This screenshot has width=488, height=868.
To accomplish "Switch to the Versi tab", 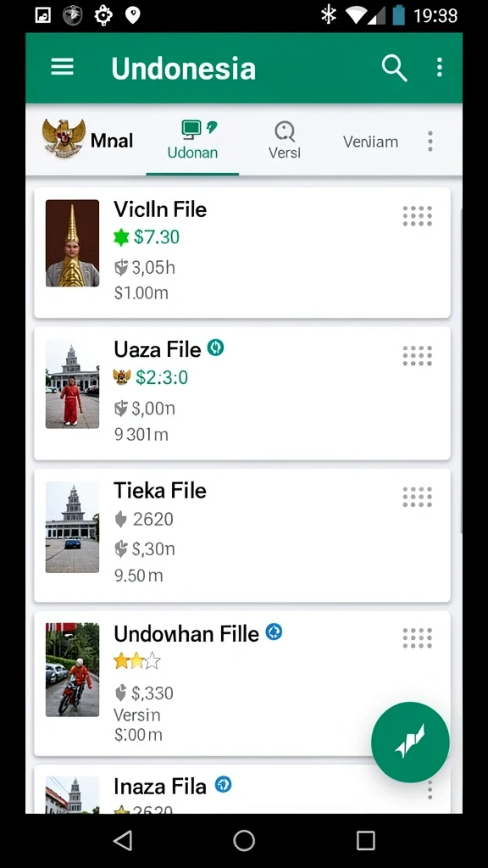I will click(285, 140).
